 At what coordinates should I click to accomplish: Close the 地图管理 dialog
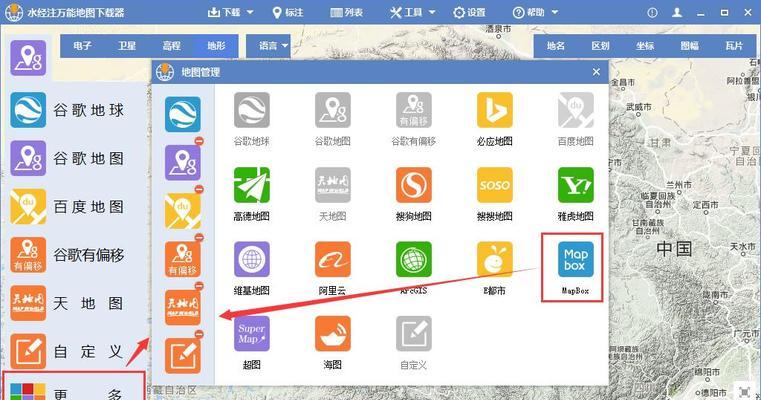[x=596, y=72]
